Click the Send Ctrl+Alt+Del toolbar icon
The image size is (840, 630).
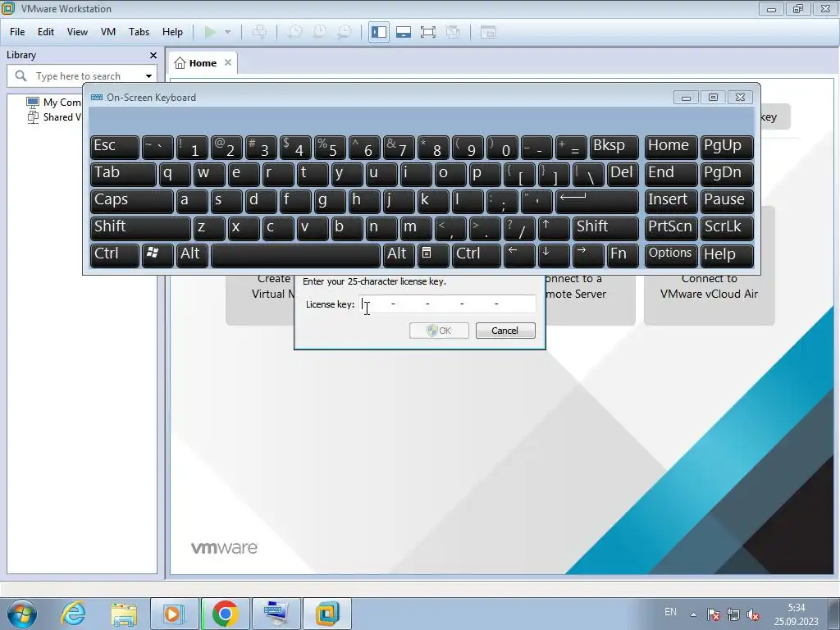pyautogui.click(x=259, y=32)
